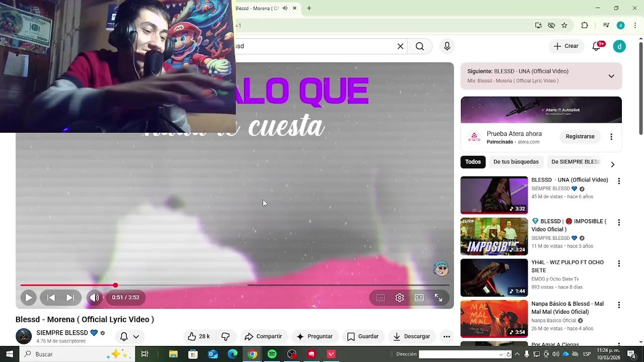Click the page vertical scrollbar
This screenshot has height=362, width=644.
click(x=640, y=88)
